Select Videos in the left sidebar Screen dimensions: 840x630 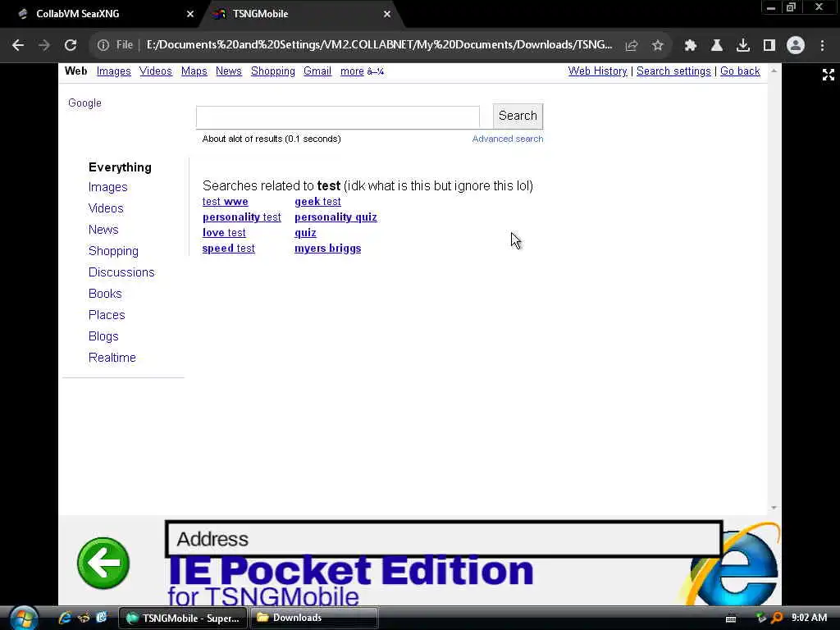[x=106, y=208]
